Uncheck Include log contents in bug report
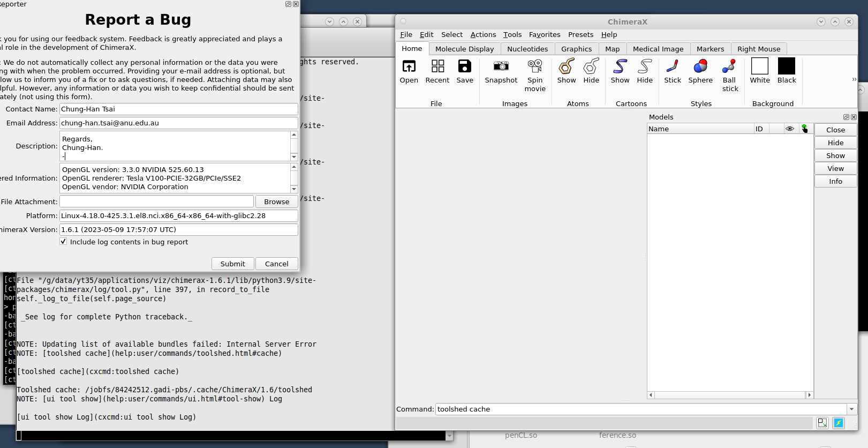 tap(63, 242)
